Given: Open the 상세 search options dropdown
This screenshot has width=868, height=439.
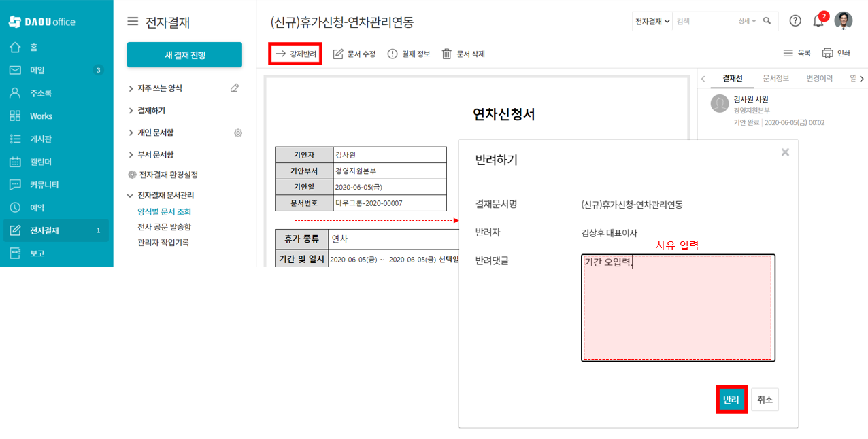Looking at the screenshot, I should (x=747, y=22).
